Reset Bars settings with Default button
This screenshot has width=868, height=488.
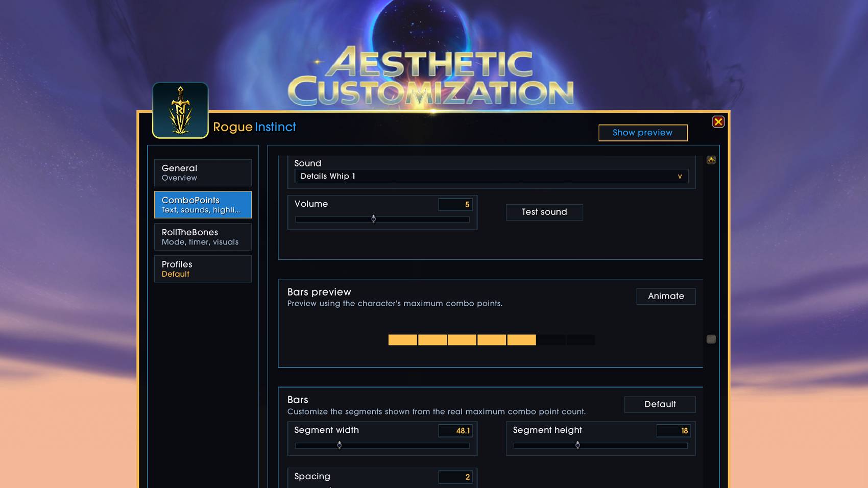(660, 404)
